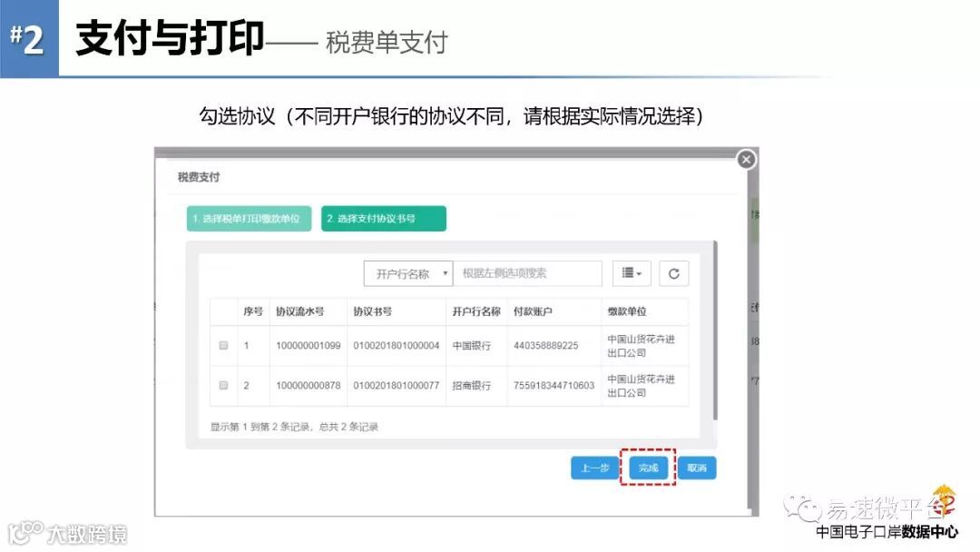
Task: Close the 税费支付 dialog with the X icon
Action: (x=746, y=160)
